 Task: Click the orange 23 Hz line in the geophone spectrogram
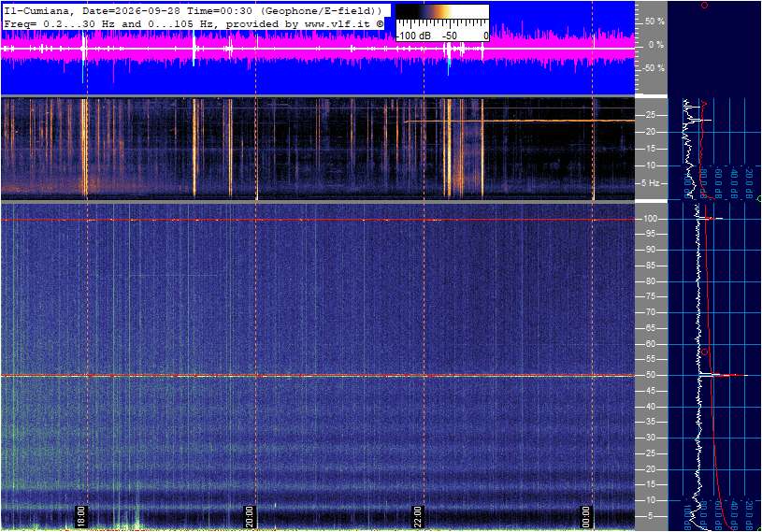pyautogui.click(x=520, y=121)
